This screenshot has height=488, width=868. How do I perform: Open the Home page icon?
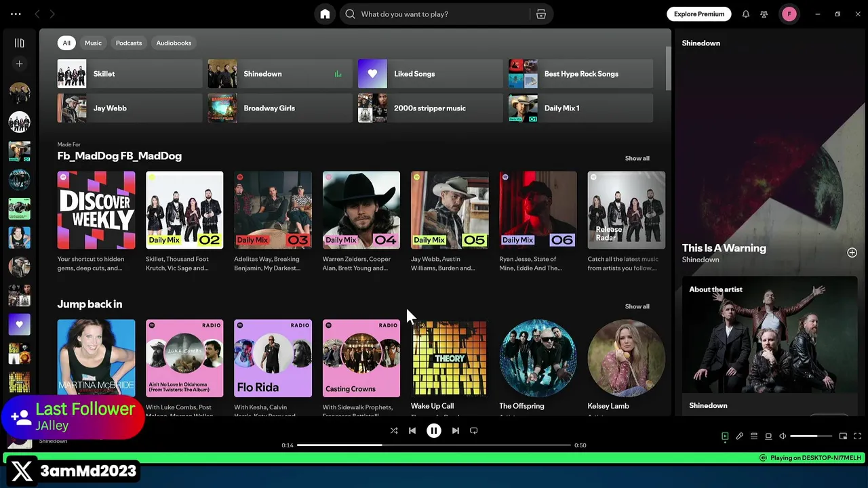325,14
